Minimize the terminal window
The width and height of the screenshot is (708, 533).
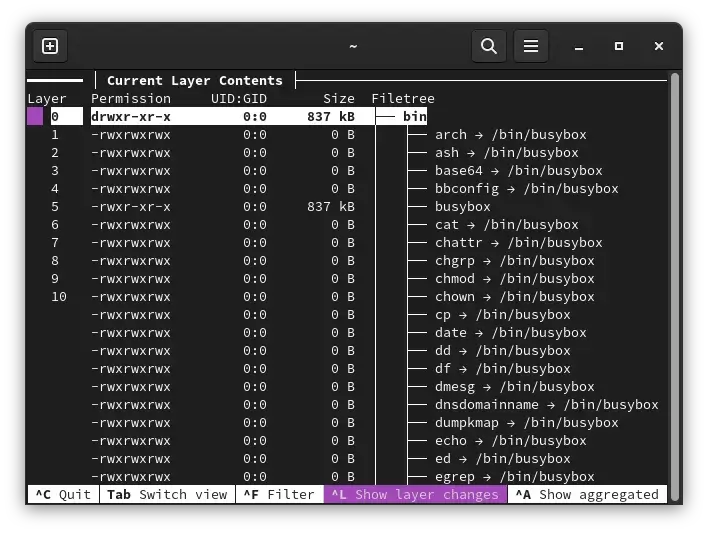[x=580, y=46]
